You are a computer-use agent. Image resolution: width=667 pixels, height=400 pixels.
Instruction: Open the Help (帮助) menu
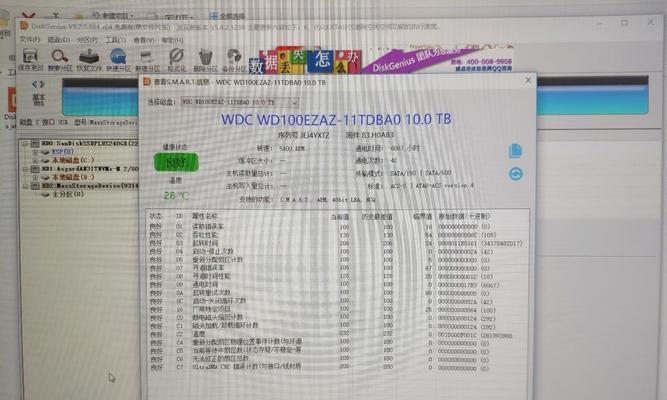point(172,40)
